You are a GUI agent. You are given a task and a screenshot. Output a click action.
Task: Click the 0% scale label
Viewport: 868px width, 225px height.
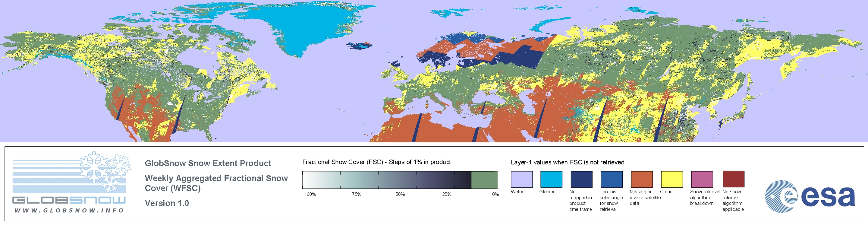[495, 194]
